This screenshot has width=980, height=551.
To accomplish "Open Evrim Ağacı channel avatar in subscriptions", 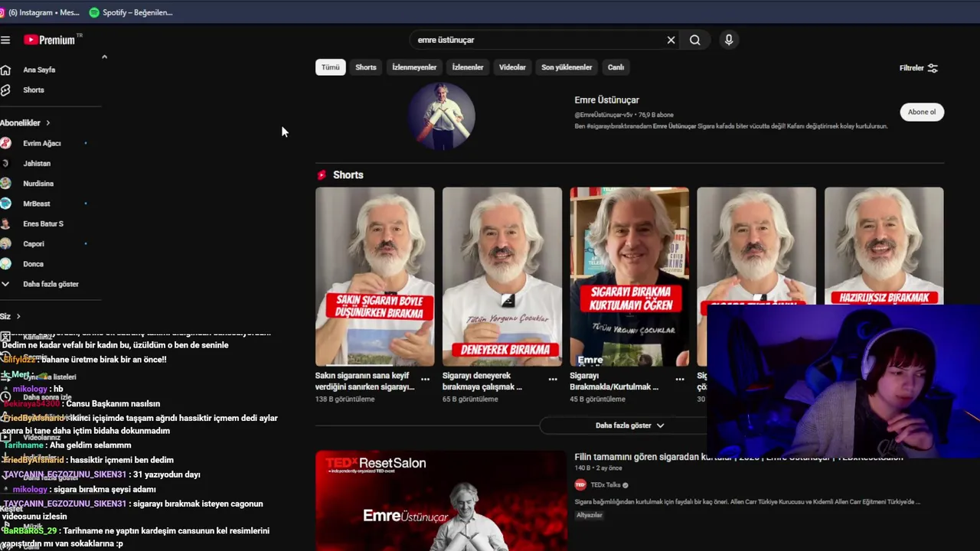I will [x=5, y=143].
